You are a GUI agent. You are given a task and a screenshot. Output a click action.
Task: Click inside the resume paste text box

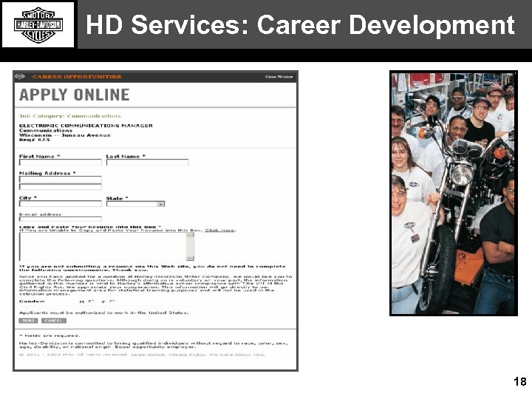tap(103, 247)
